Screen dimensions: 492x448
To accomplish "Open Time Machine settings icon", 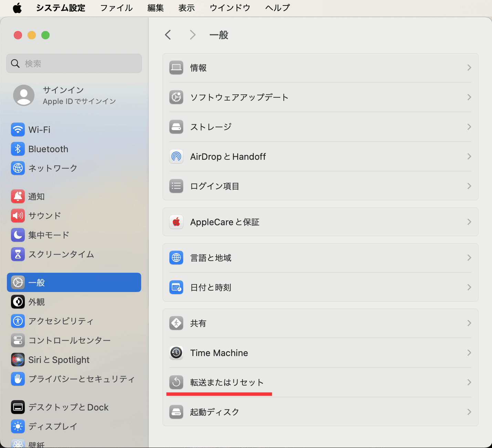I will (x=176, y=353).
